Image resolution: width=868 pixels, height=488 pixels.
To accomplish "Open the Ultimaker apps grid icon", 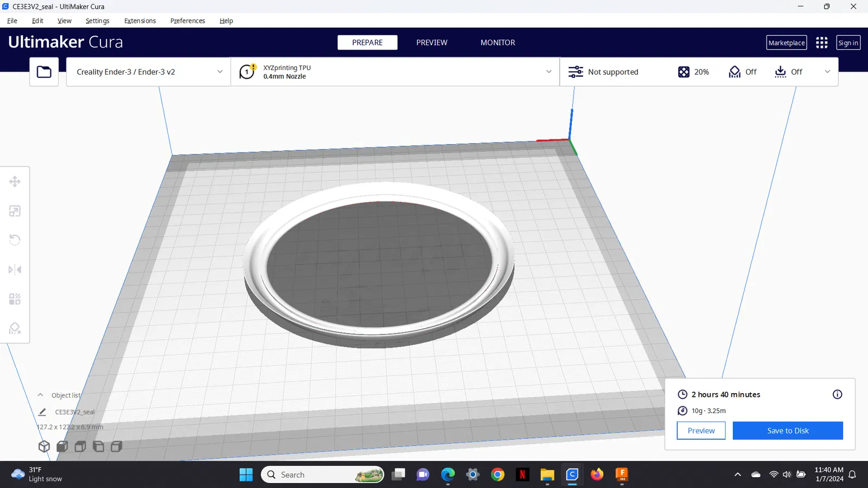I will 822,43.
